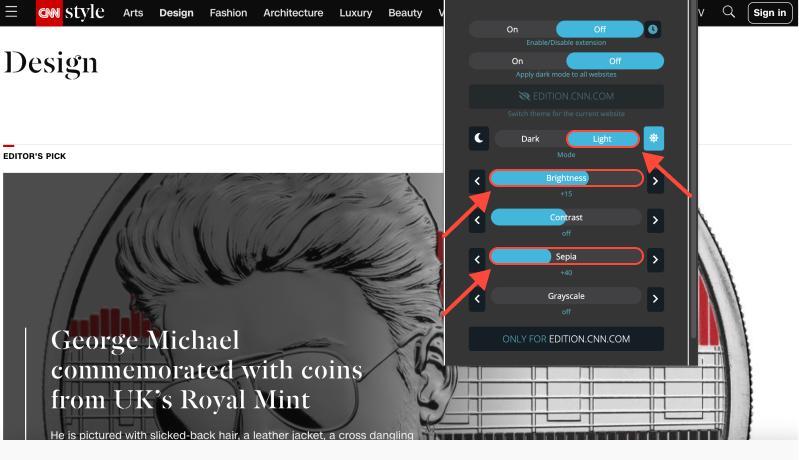Open the Architecture menu item
The width and height of the screenshot is (799, 460).
pyautogui.click(x=293, y=13)
